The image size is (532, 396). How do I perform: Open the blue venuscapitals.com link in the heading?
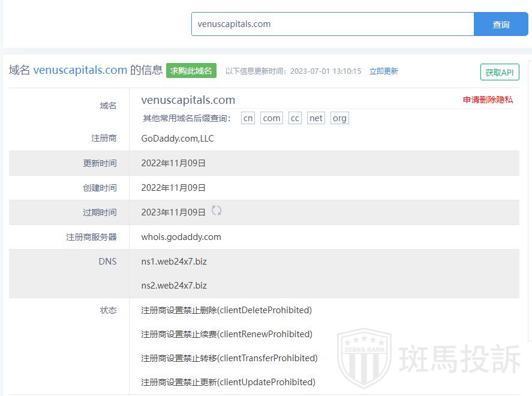(x=80, y=70)
